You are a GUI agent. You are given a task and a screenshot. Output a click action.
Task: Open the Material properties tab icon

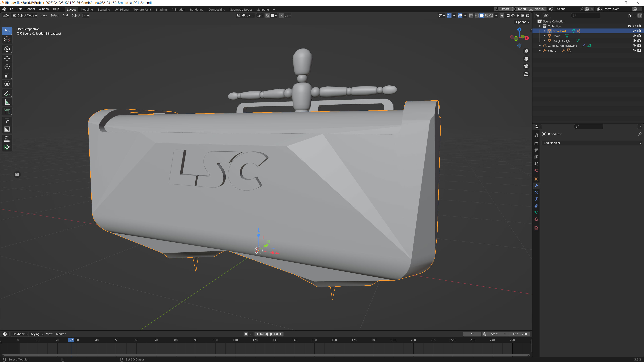(x=536, y=219)
